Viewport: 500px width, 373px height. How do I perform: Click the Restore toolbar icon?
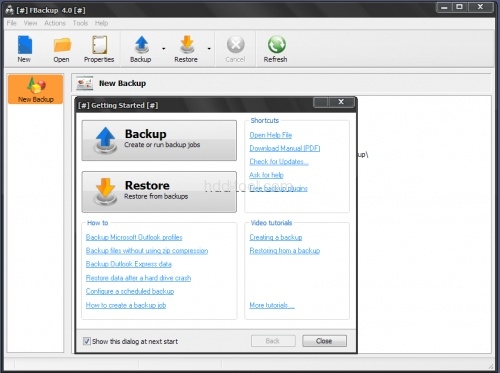tap(187, 45)
